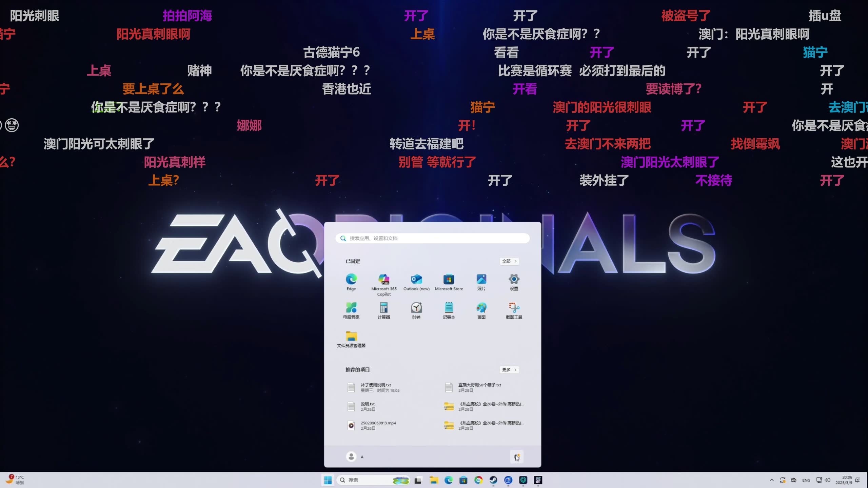Switch to blue circular app on taskbar
Viewport: 868px width, 488px height.
click(x=508, y=480)
